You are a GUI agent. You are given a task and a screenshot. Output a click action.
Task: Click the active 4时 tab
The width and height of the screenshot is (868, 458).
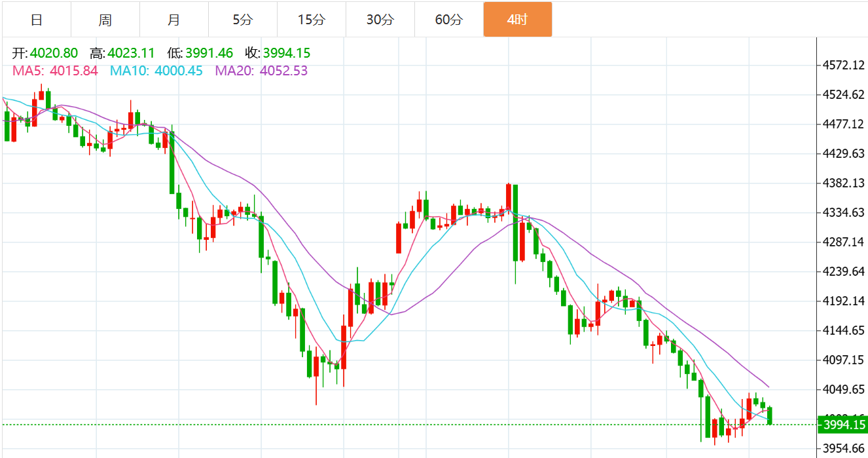point(518,20)
